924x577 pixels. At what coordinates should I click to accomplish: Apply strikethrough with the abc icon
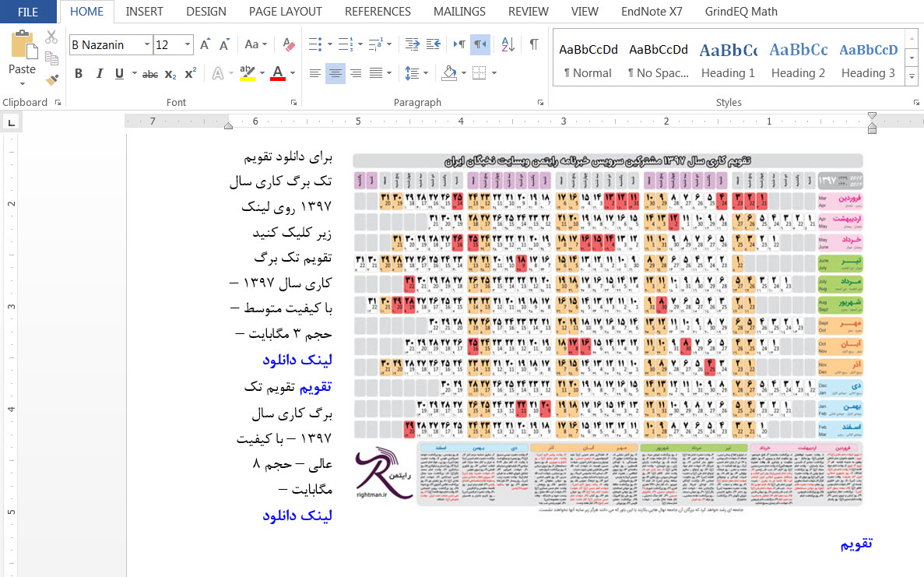150,74
